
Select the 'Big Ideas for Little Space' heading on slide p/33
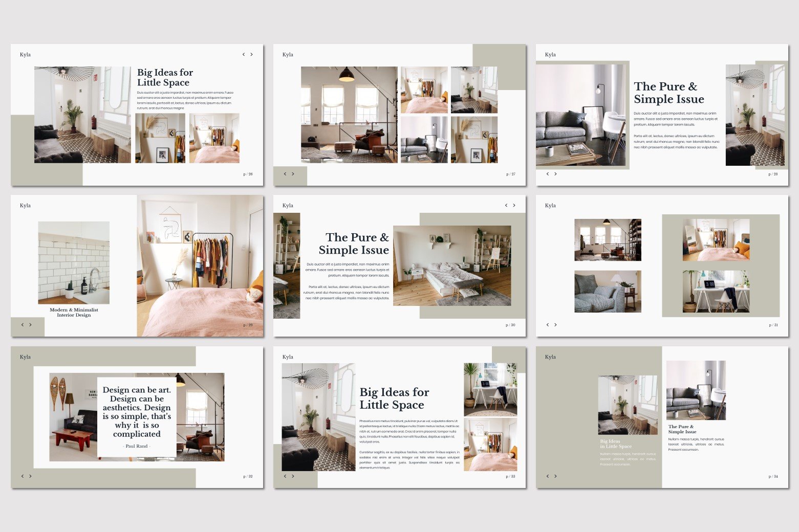(394, 398)
